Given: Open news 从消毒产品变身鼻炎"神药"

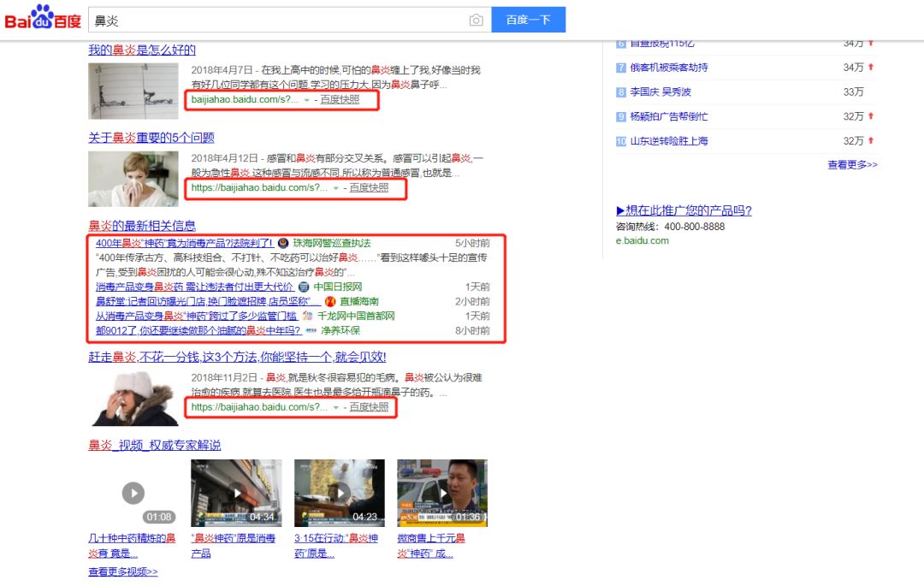Looking at the screenshot, I should point(196,317).
